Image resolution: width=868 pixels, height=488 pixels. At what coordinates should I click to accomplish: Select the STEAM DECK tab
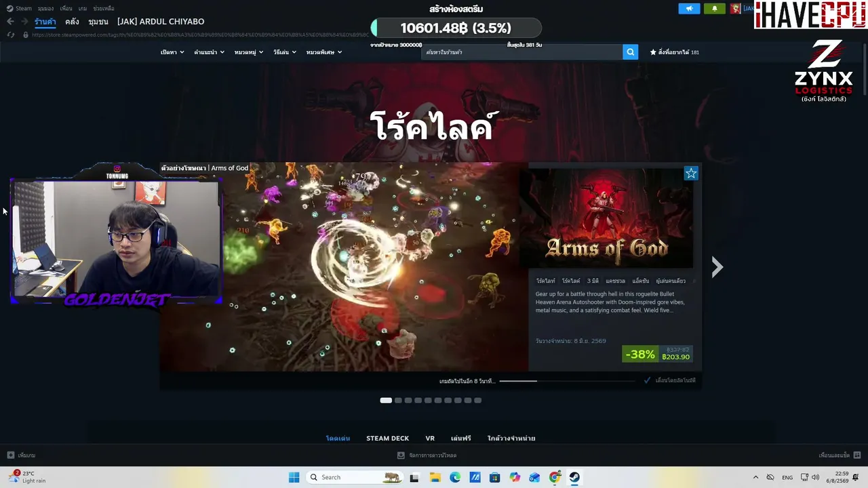pyautogui.click(x=388, y=439)
